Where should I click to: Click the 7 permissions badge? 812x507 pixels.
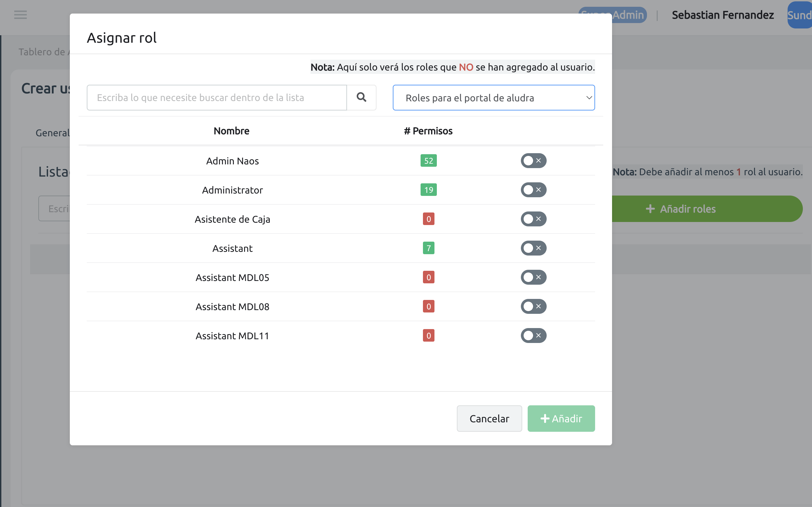pos(428,248)
